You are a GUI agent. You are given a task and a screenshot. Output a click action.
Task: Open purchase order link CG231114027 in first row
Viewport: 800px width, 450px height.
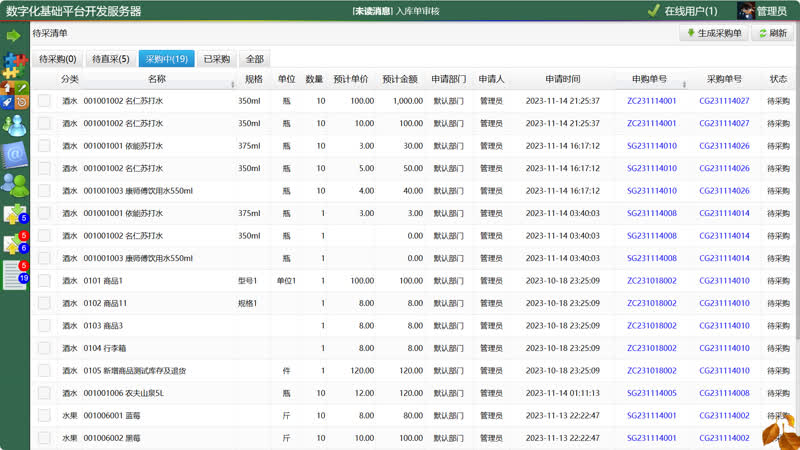pos(724,101)
